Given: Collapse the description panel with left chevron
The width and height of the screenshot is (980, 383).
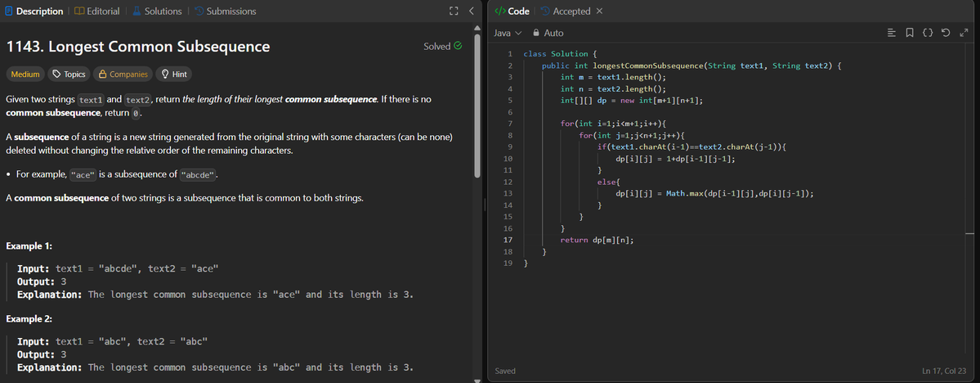Looking at the screenshot, I should (x=472, y=11).
